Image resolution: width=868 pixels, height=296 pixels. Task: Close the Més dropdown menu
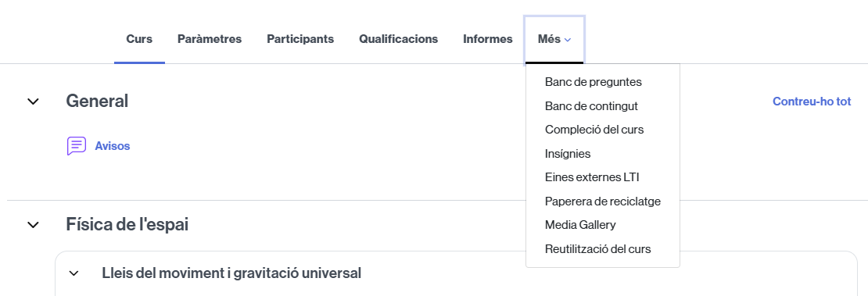click(554, 39)
